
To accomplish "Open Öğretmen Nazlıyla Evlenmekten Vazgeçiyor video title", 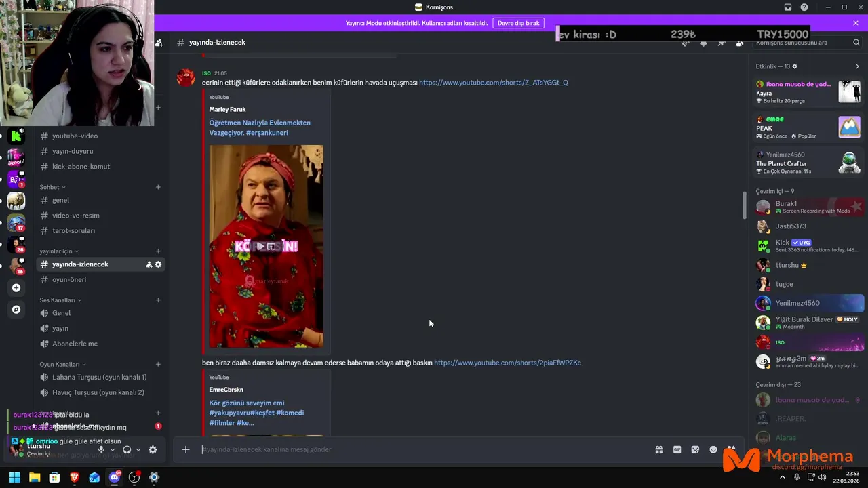I will [x=260, y=127].
